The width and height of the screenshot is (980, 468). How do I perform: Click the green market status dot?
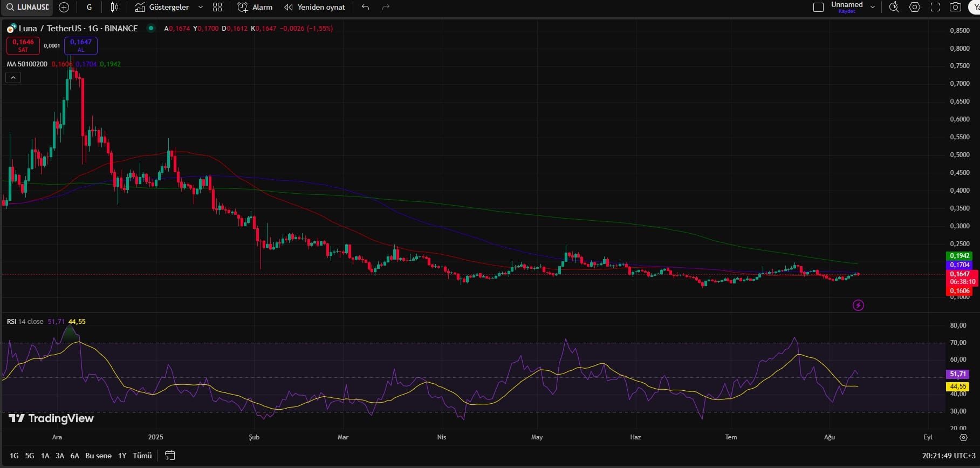[x=151, y=28]
